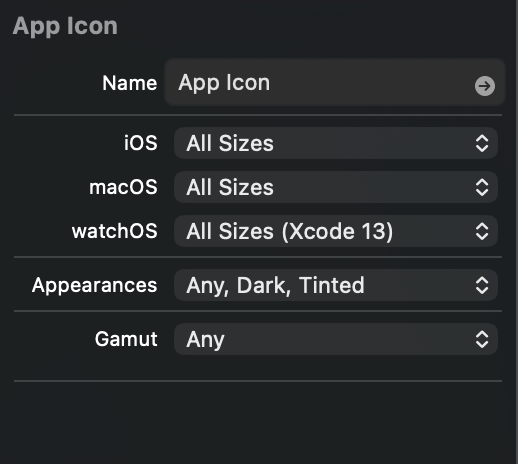
Task: Click the iOS label
Action: coord(141,143)
